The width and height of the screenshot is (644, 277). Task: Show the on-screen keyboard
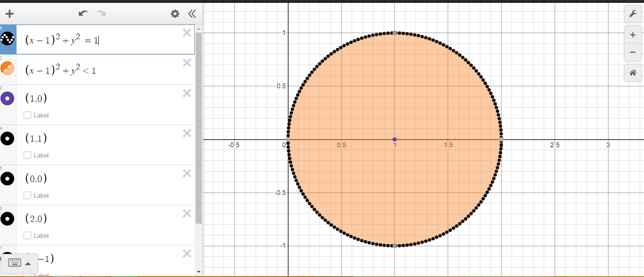[15, 262]
